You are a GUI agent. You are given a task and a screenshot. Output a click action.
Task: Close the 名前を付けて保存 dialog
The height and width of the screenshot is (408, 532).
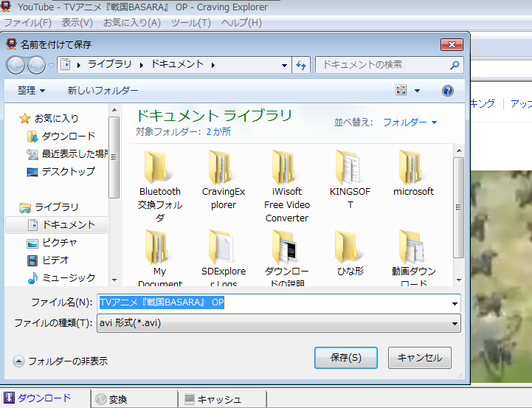(x=452, y=44)
